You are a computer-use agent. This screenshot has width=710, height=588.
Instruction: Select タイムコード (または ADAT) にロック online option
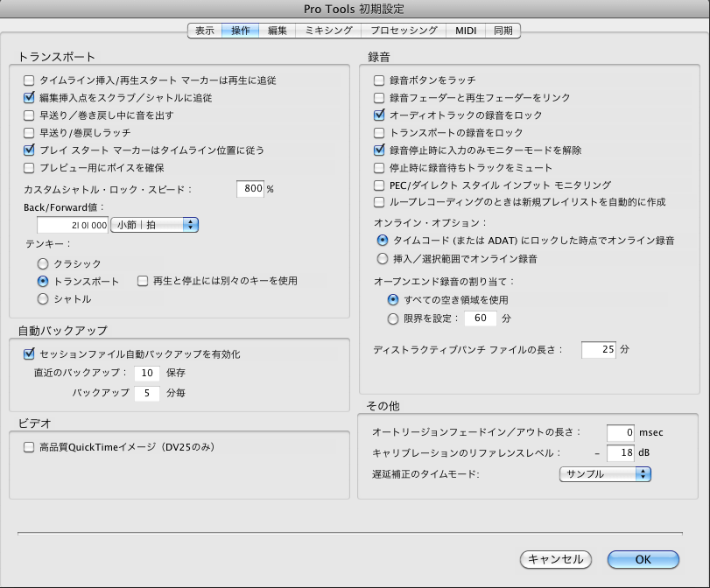tap(383, 241)
